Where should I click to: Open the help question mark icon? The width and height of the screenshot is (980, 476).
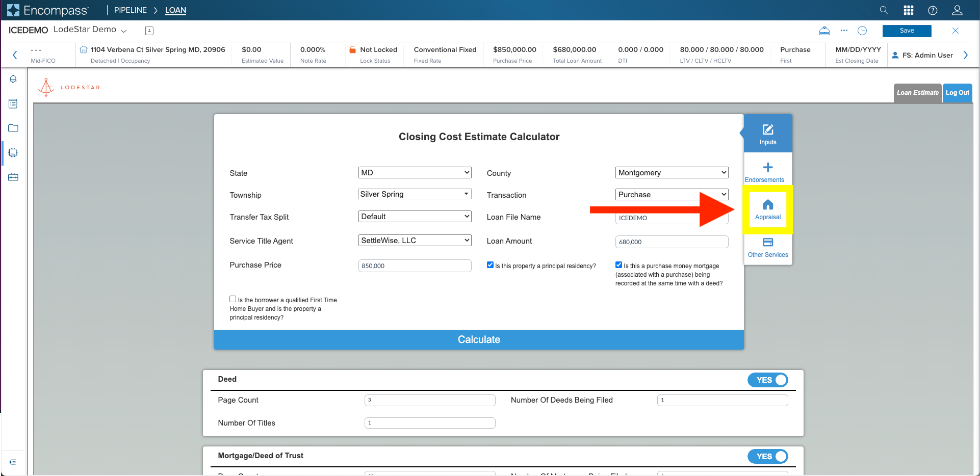[x=933, y=10]
